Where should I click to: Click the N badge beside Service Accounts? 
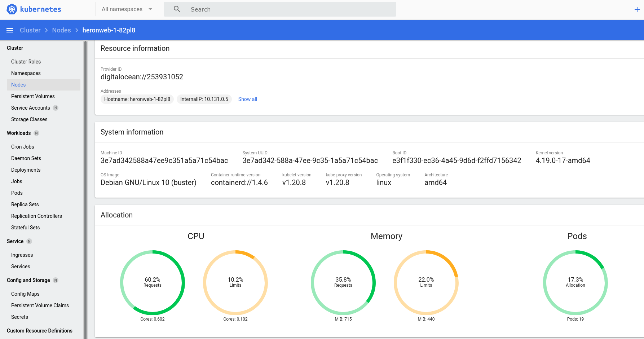(x=56, y=108)
